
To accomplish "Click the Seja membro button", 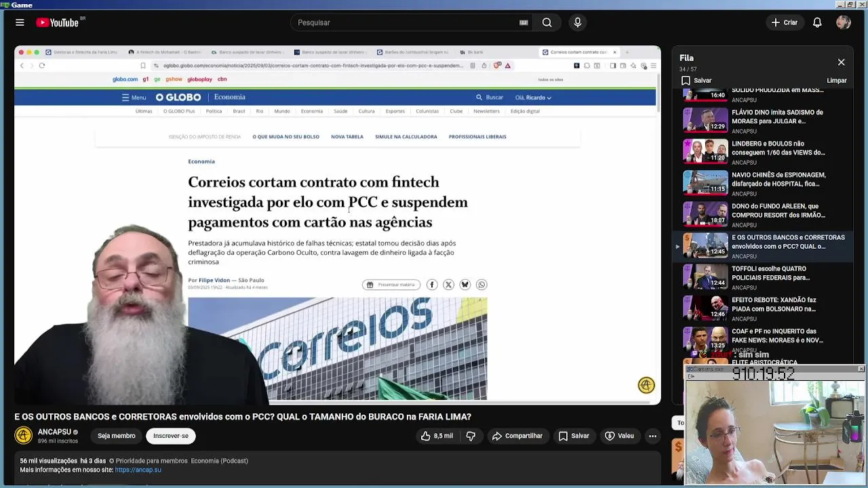I will coord(116,436).
